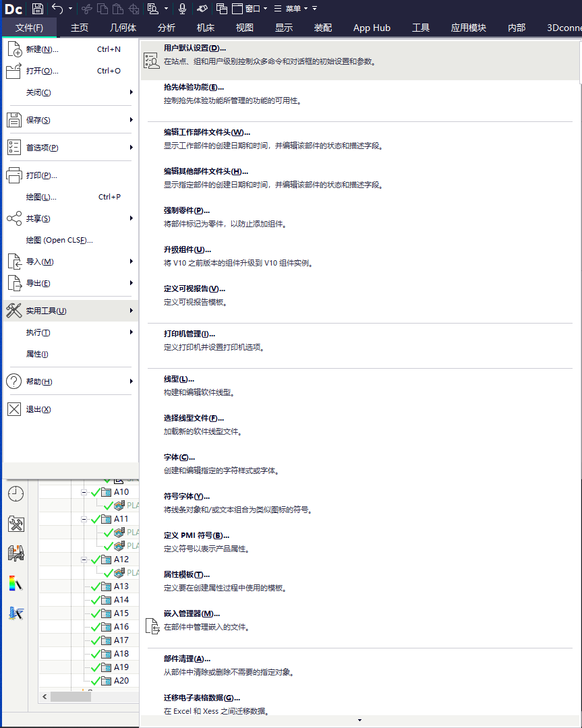
Task: Click the quick access customize arrow after 菜单
Action: pyautogui.click(x=314, y=8)
